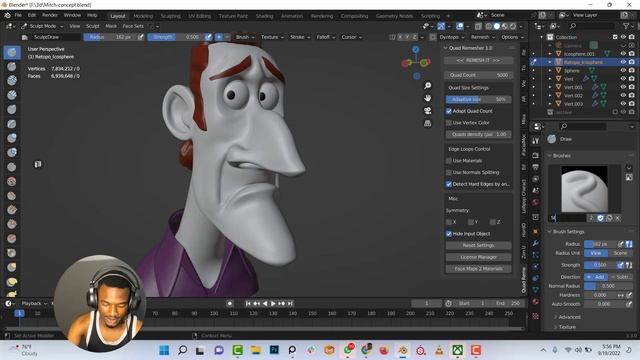Enable Use Materials checkbox

point(449,161)
